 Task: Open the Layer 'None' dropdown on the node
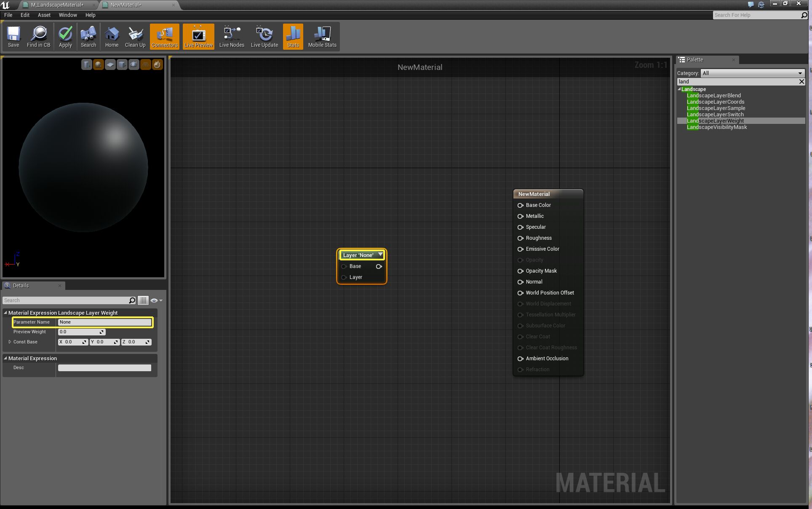(x=380, y=255)
